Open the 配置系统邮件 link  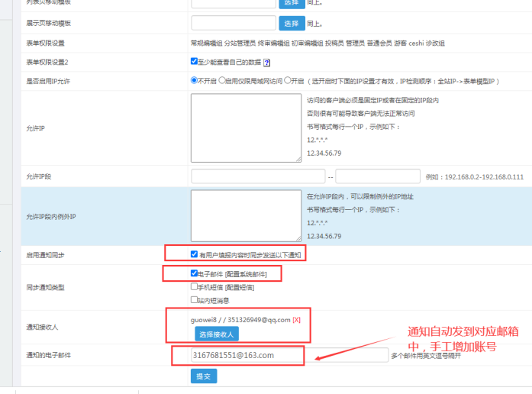pos(244,273)
